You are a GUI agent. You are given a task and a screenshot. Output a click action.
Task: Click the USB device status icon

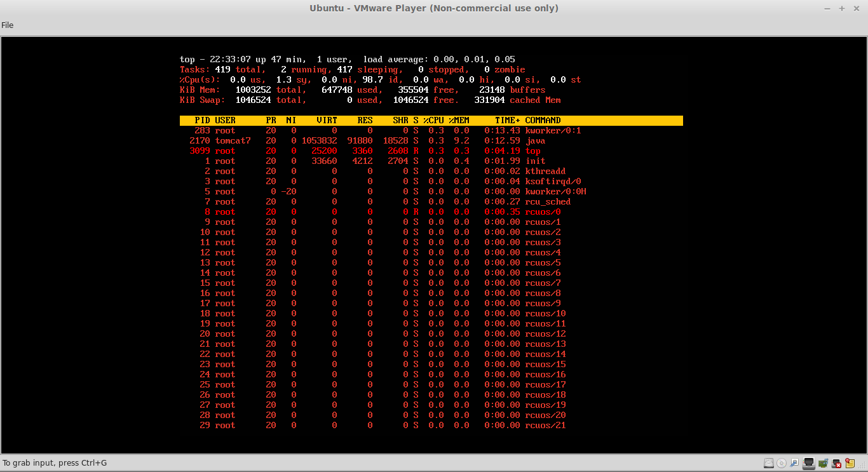(794, 462)
